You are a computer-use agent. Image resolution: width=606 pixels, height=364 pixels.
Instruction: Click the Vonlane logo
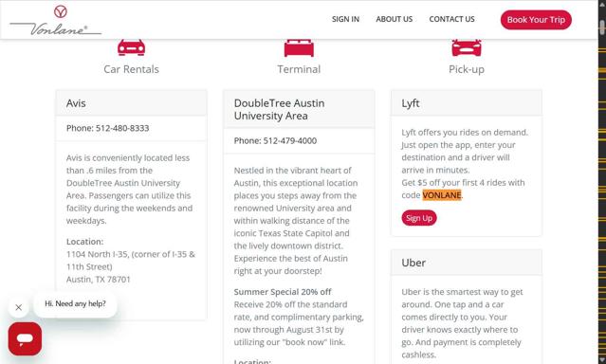point(56,20)
